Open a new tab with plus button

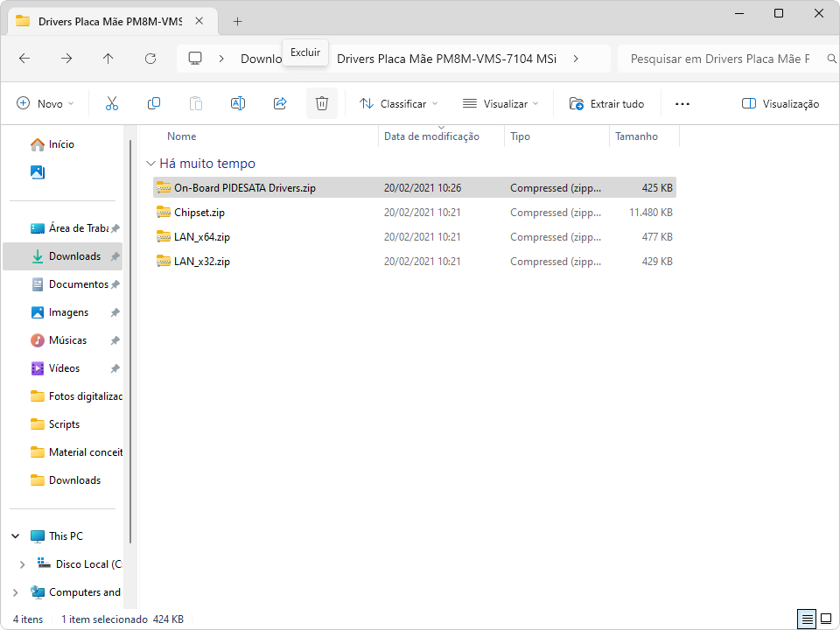[x=237, y=21]
